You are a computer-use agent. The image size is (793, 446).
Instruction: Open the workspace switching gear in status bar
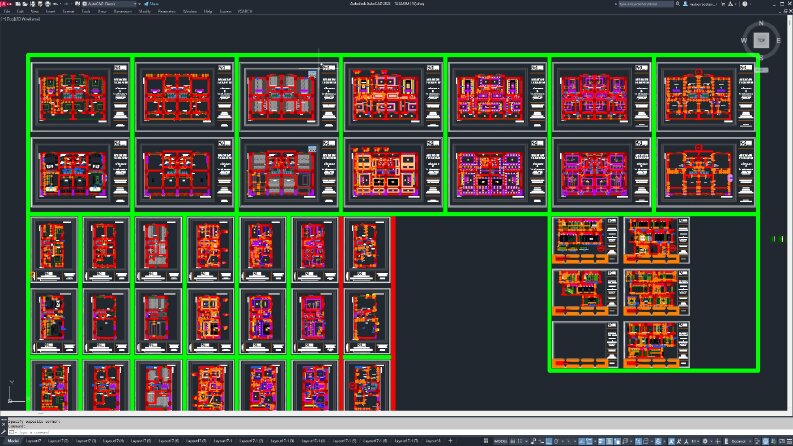pos(704,441)
